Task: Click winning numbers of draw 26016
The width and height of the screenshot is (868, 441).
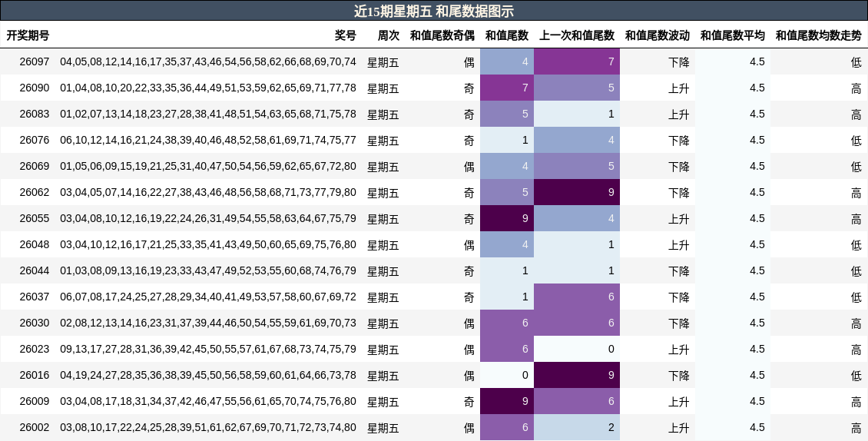Action: coord(208,375)
